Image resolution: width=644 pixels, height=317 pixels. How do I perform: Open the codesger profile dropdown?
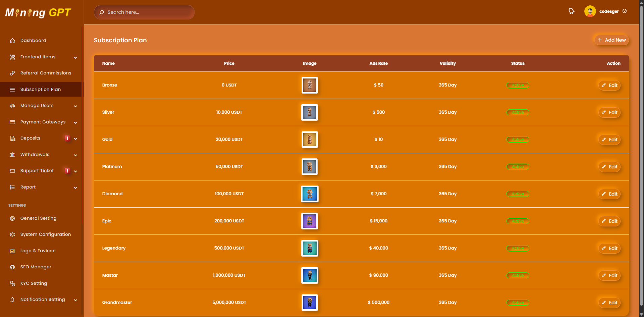606,11
